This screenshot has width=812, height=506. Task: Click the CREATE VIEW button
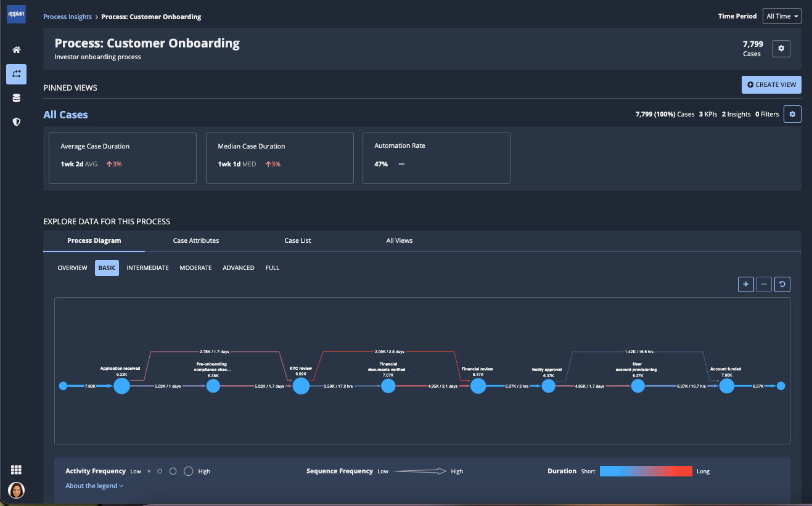[x=771, y=84]
